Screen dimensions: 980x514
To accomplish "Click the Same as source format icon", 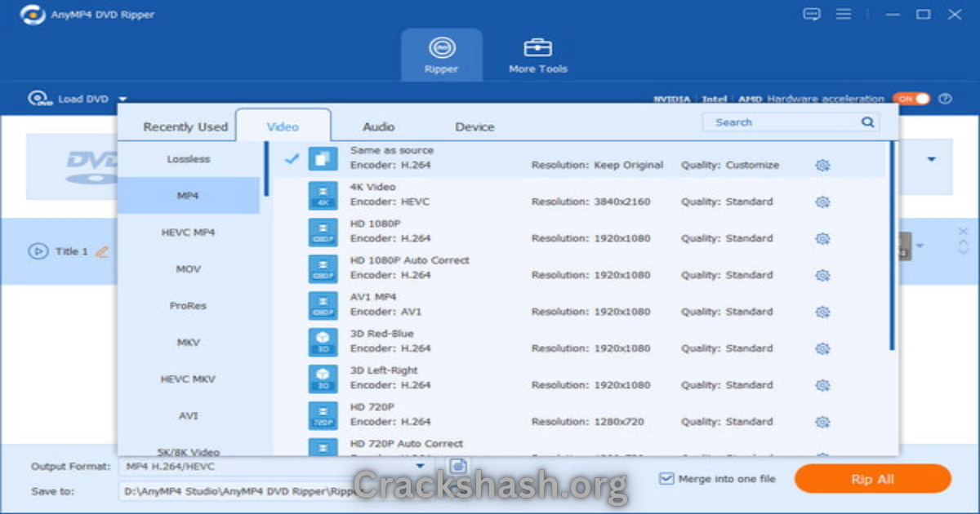I will coord(323,158).
